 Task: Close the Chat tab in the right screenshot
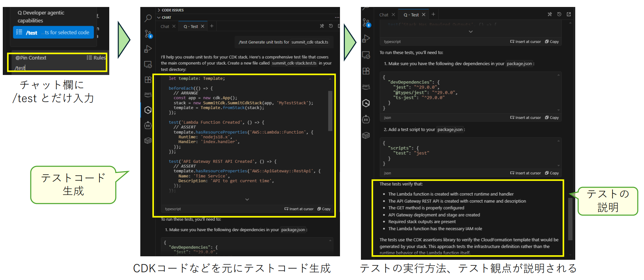coord(393,15)
